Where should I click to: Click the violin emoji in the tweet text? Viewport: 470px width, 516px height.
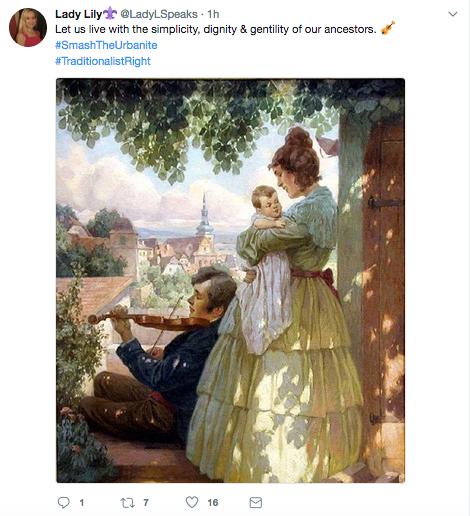tap(388, 28)
